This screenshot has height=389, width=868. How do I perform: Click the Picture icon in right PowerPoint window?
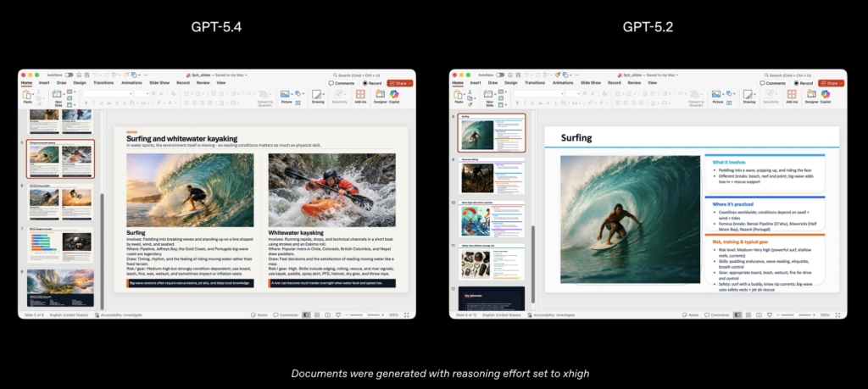pyautogui.click(x=717, y=95)
